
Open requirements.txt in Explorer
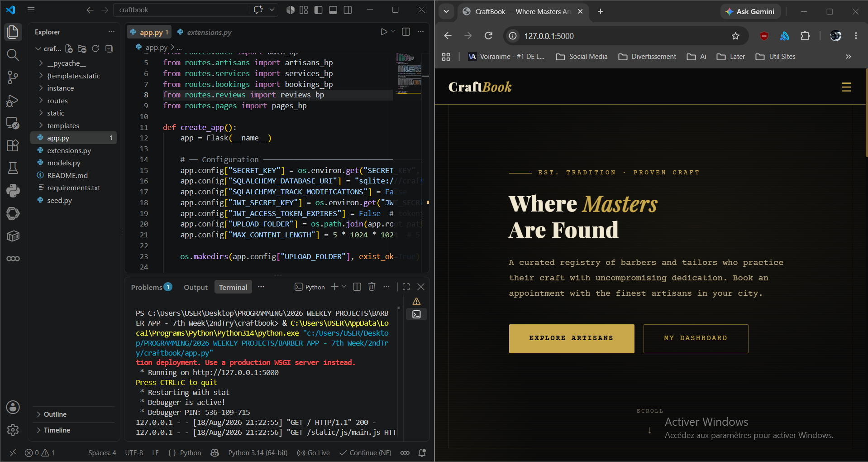pyautogui.click(x=73, y=188)
